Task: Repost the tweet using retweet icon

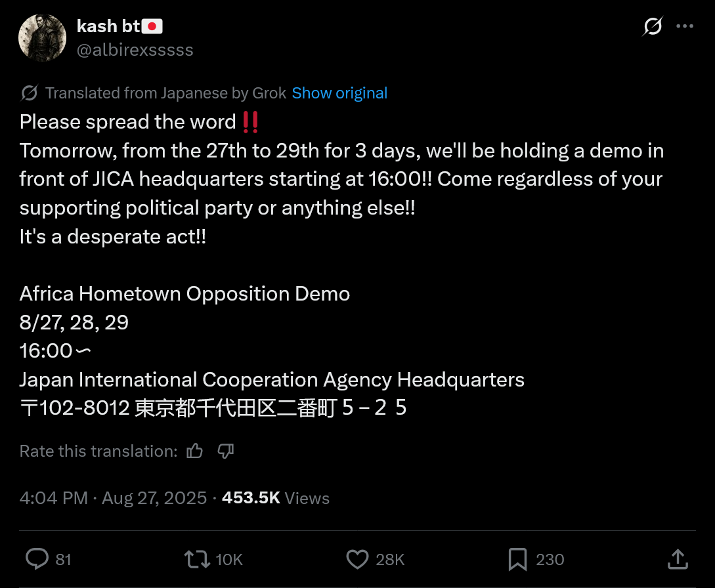Action: tap(197, 559)
